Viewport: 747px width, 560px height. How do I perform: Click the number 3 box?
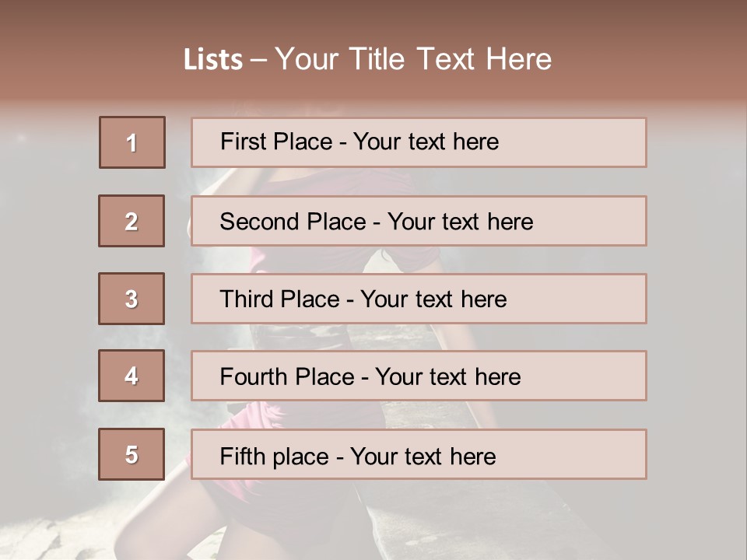(132, 299)
